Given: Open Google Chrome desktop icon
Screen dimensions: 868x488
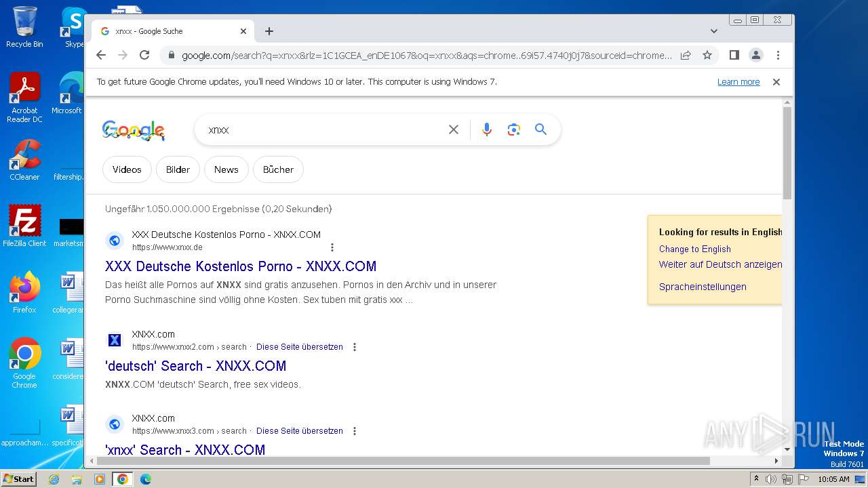Looking at the screenshot, I should click(x=24, y=363).
